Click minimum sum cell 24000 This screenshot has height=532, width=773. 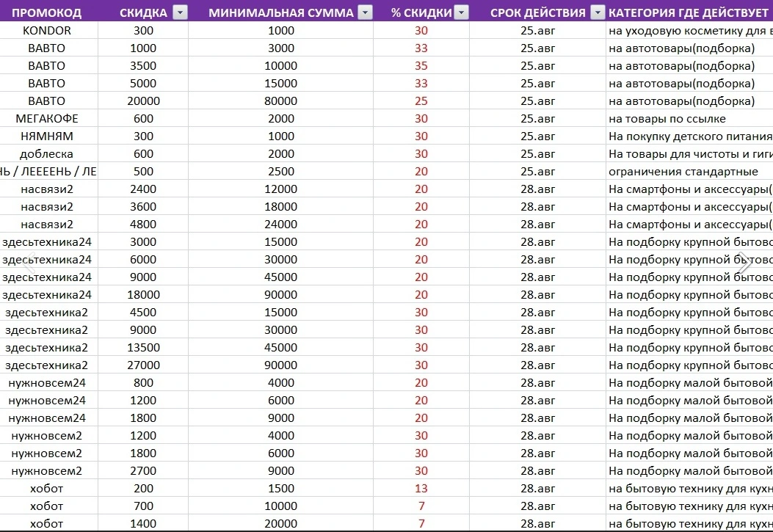click(281, 225)
